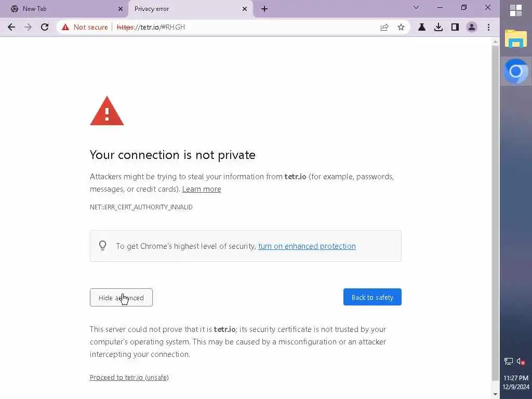Open a new tab with plus button

point(264,9)
